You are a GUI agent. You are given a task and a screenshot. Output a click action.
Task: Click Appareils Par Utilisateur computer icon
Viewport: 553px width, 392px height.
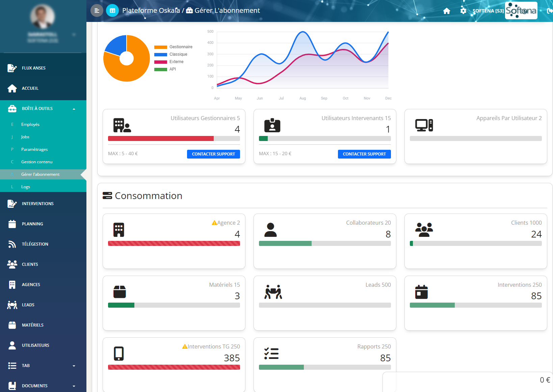coord(424,125)
